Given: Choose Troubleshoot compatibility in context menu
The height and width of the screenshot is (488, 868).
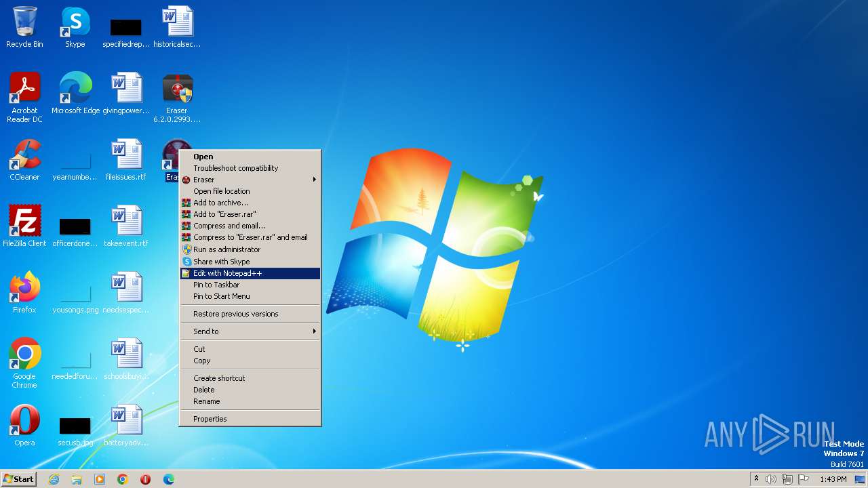Looking at the screenshot, I should click(x=250, y=168).
